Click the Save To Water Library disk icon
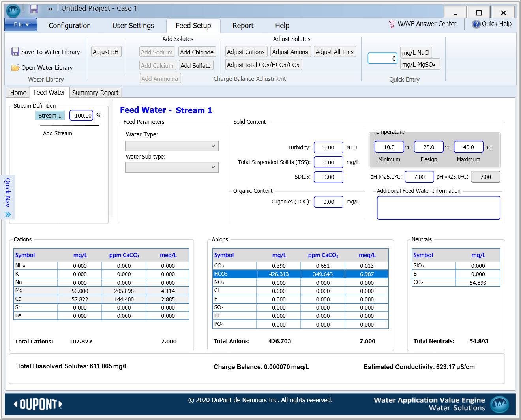Viewport: 521px width, 420px height. [15, 52]
